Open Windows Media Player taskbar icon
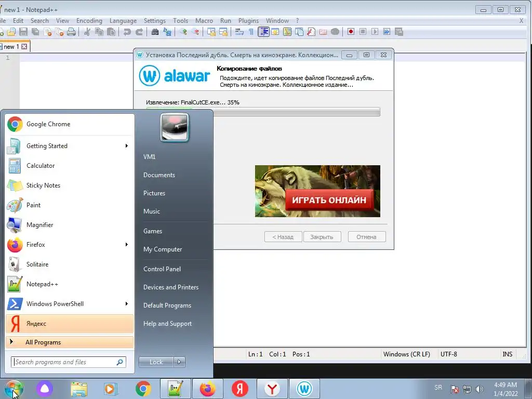The image size is (532, 399). 111,389
